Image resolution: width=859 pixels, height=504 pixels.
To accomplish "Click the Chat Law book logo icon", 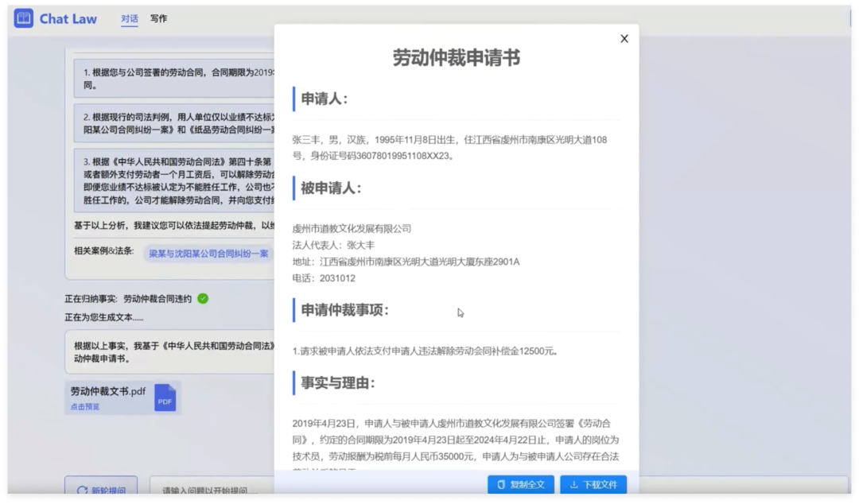I will point(24,18).
